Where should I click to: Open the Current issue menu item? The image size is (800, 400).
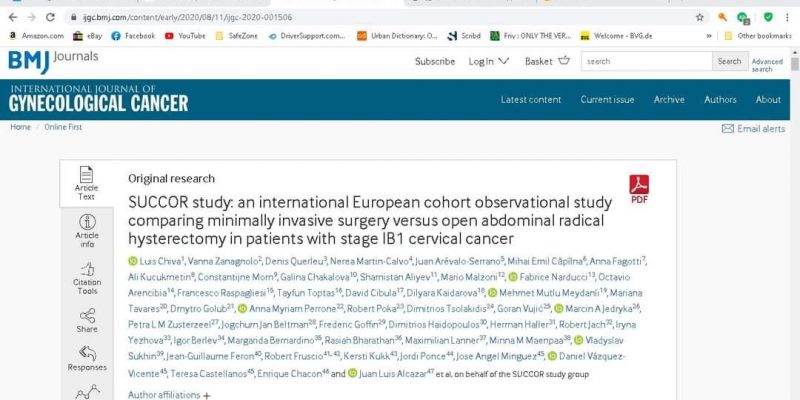click(x=607, y=100)
